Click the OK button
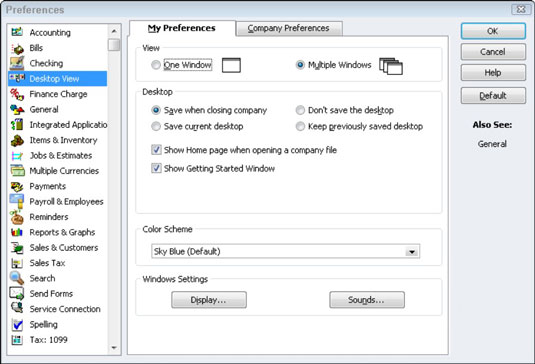535x364 pixels. pyautogui.click(x=493, y=31)
